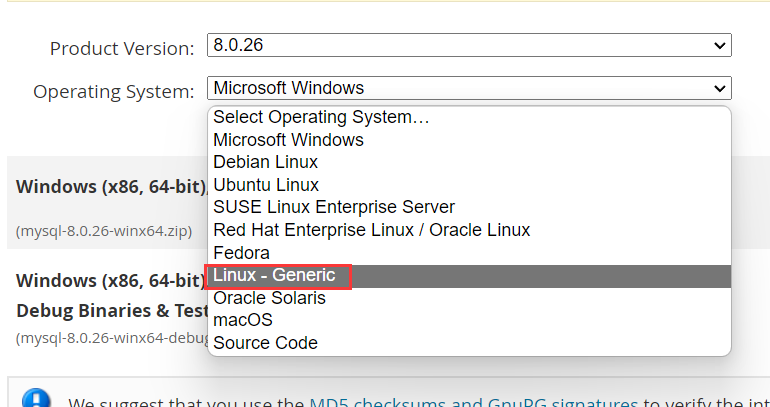The height and width of the screenshot is (407, 770).
Task: Select Microsoft Windows in dropdown list
Action: coord(469,140)
